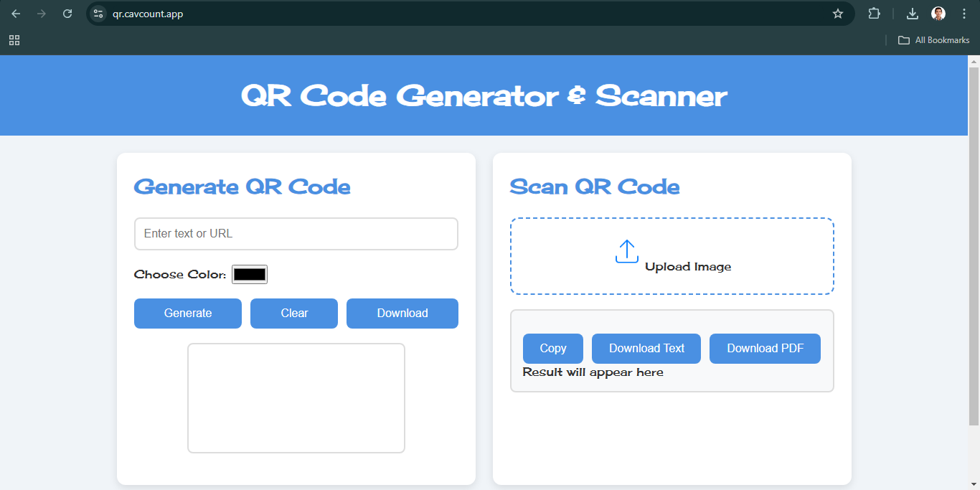
Task: Copy the scanned result
Action: [552, 349]
